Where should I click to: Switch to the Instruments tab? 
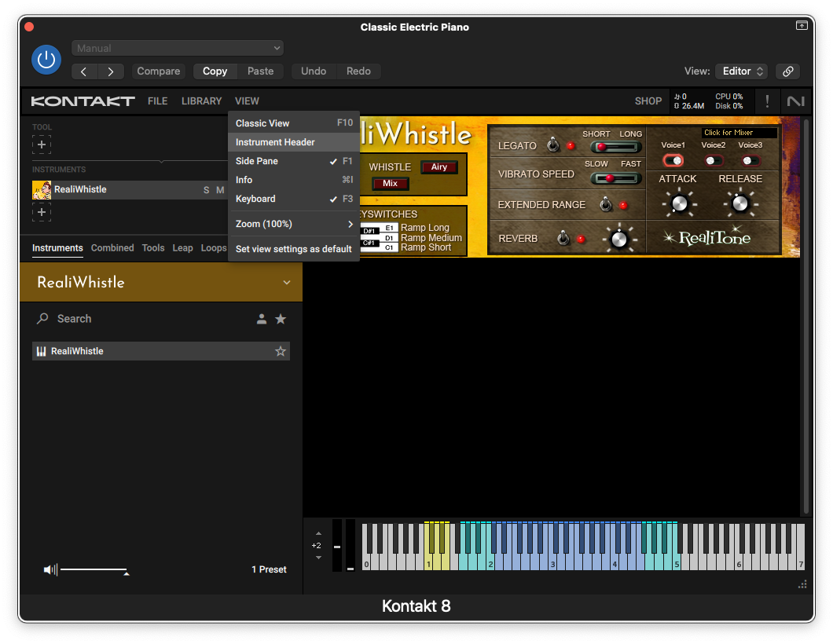tap(57, 248)
